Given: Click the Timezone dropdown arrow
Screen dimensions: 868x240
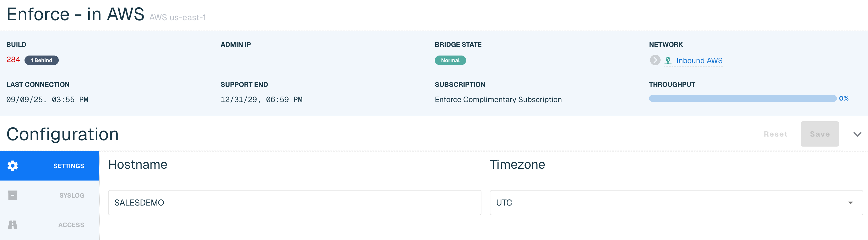Looking at the screenshot, I should (851, 203).
